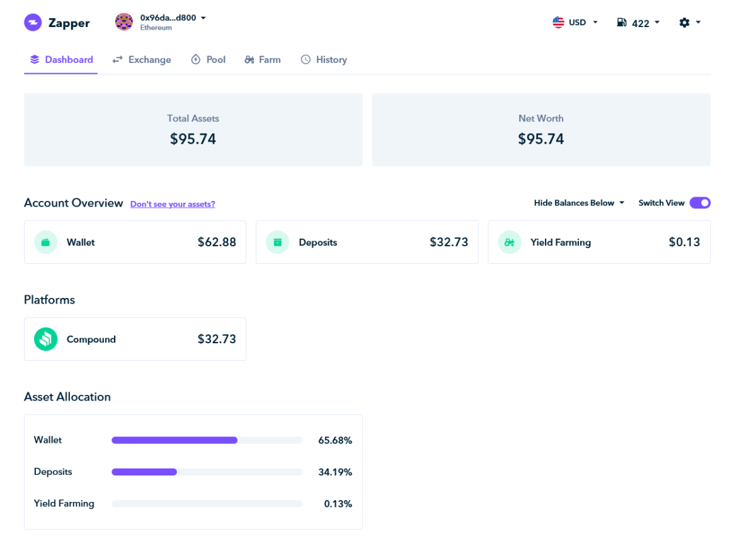The height and width of the screenshot is (546, 756).
Task: Go to the Pool tab
Action: (x=209, y=60)
